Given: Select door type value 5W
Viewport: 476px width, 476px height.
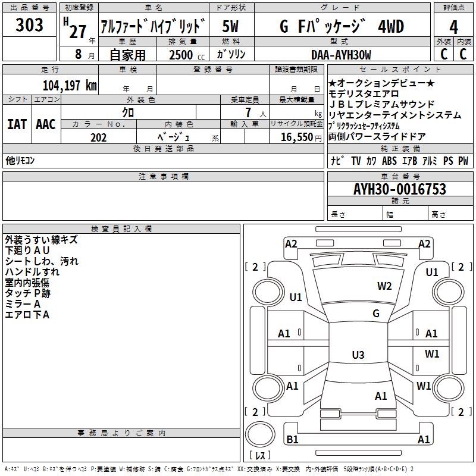Looking at the screenshot, I should click(x=230, y=26).
